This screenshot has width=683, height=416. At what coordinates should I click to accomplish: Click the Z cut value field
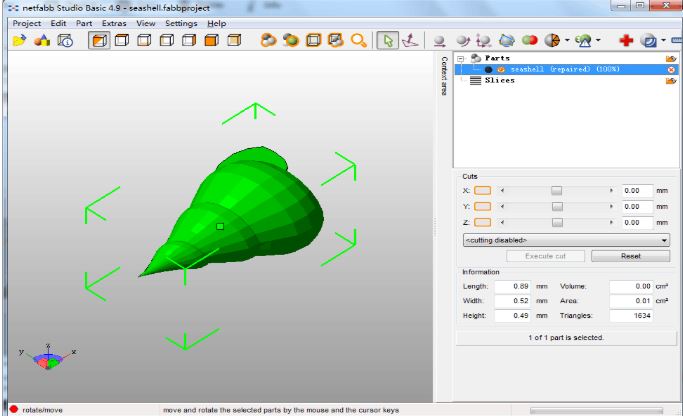[x=637, y=223]
